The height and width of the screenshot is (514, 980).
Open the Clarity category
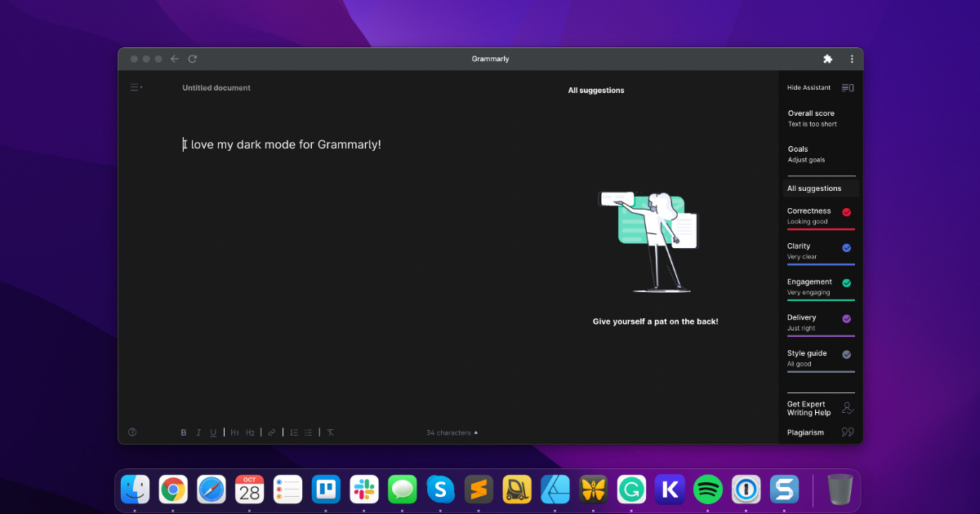pyautogui.click(x=821, y=251)
